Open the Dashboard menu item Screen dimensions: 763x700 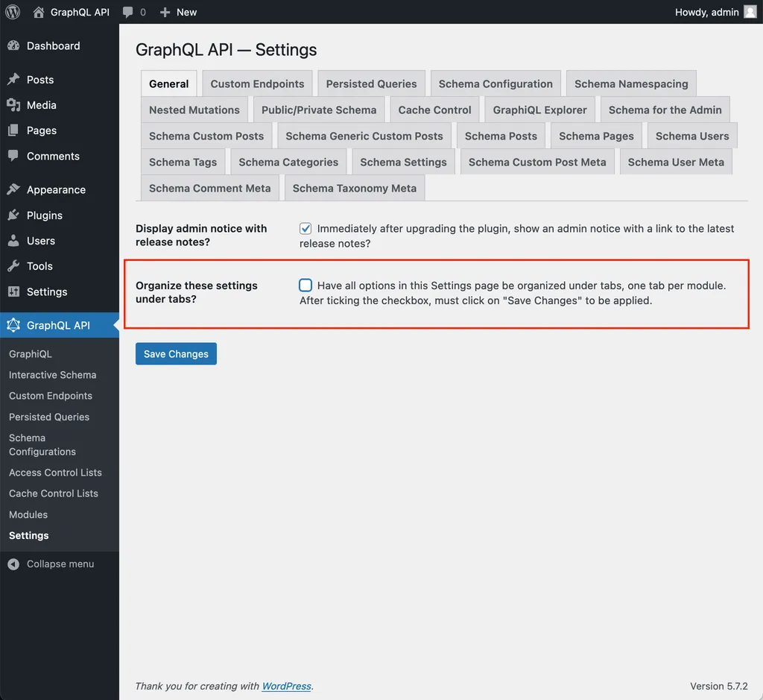53,45
